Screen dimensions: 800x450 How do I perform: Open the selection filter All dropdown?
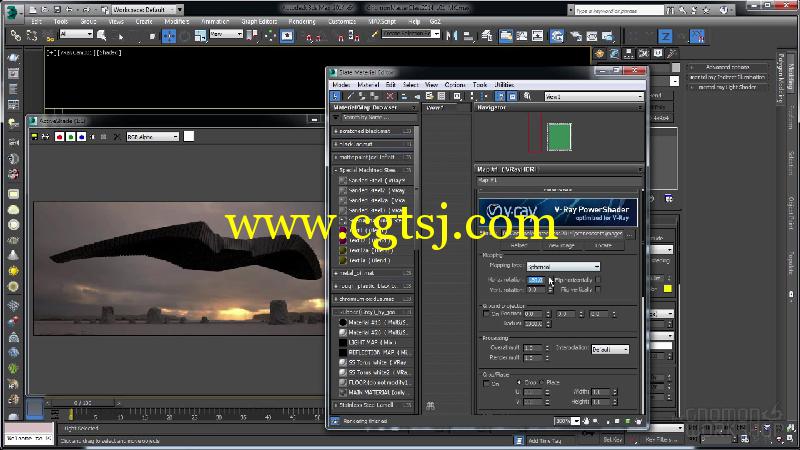click(77, 34)
